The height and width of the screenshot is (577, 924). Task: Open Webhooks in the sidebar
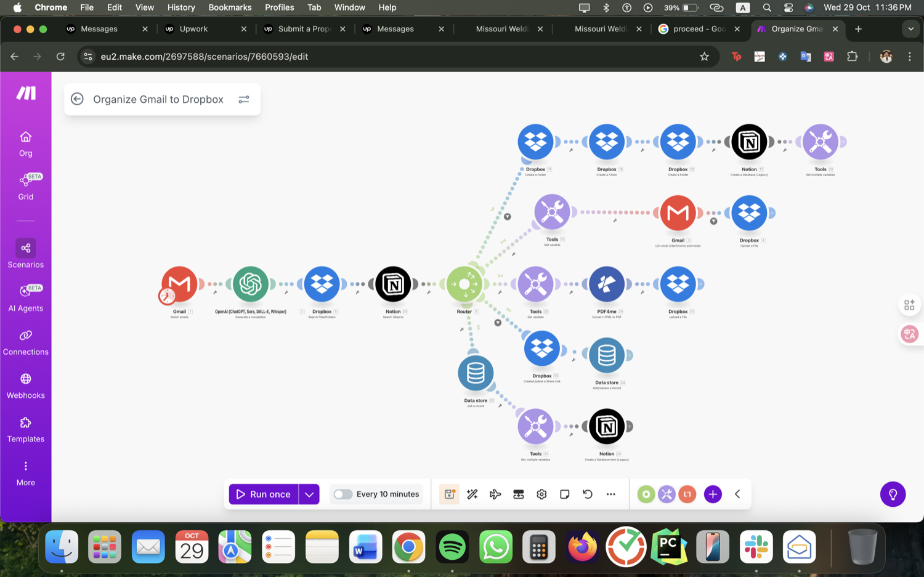26,386
